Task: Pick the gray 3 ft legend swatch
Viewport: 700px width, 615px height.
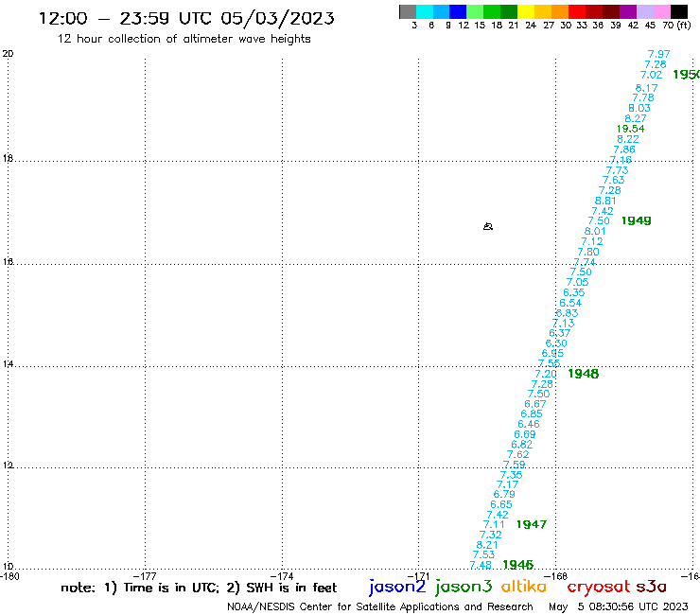Action: pos(408,11)
